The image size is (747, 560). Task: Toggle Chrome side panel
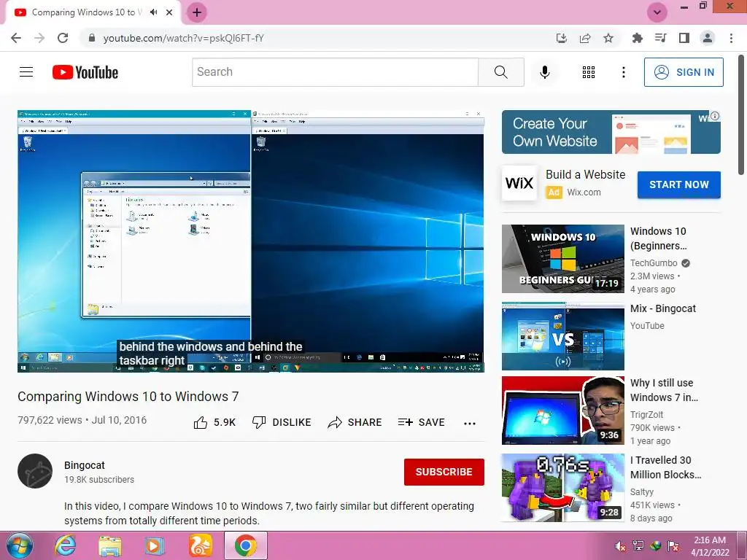[684, 38]
